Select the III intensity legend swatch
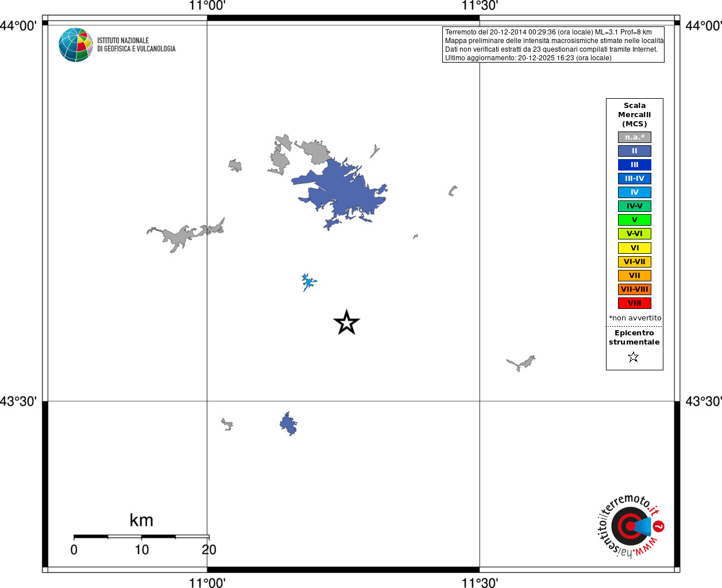The height and width of the screenshot is (588, 722). point(635,165)
